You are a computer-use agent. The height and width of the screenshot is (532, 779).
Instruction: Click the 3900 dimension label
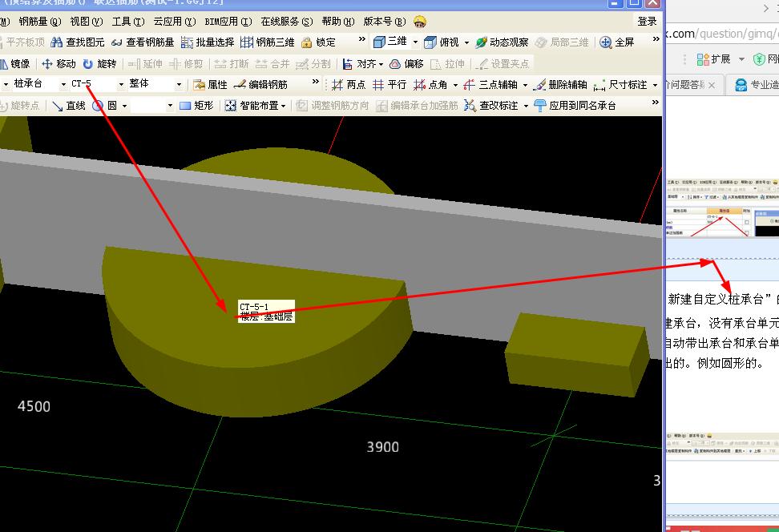tap(382, 447)
